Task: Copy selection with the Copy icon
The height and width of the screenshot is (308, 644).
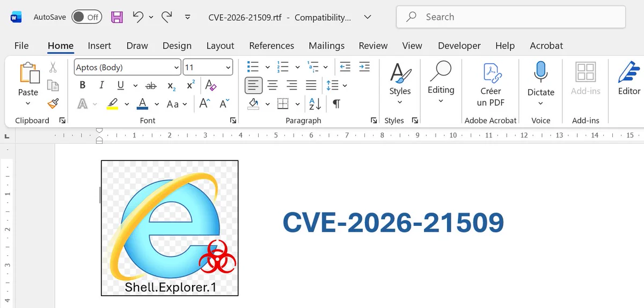Action: (x=53, y=85)
